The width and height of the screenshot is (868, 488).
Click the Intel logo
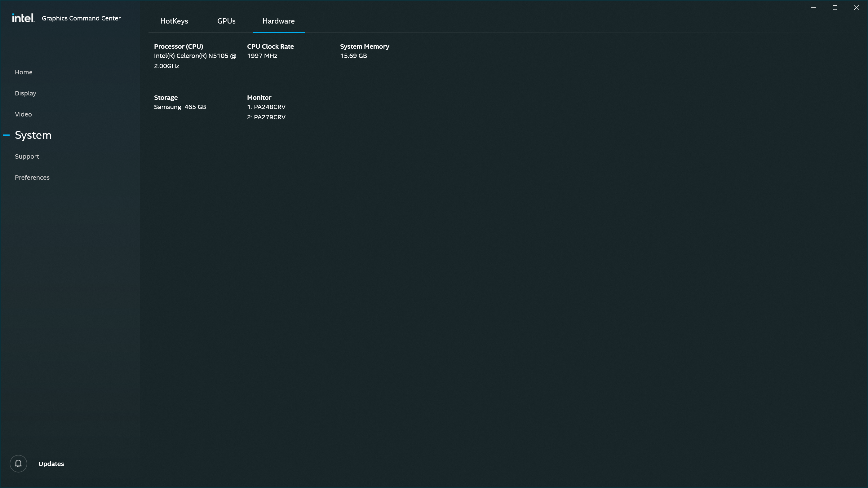click(23, 18)
